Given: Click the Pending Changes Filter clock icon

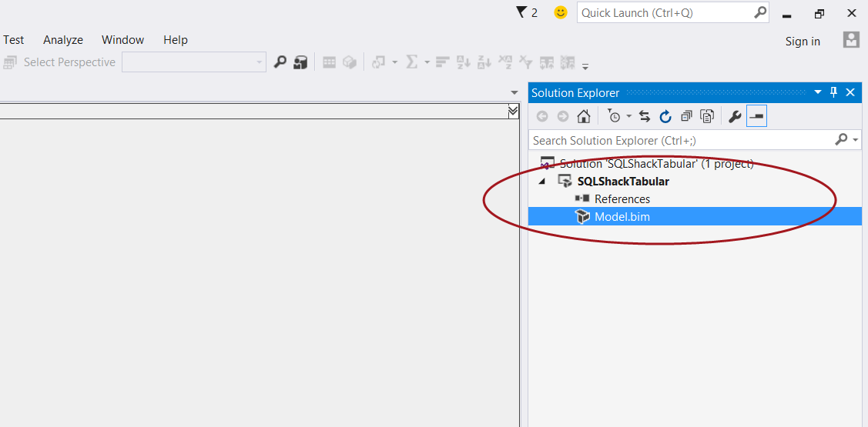Looking at the screenshot, I should [x=614, y=116].
